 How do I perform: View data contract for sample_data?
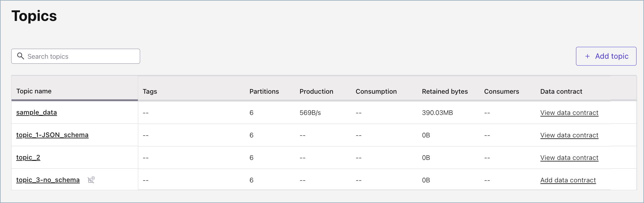569,113
